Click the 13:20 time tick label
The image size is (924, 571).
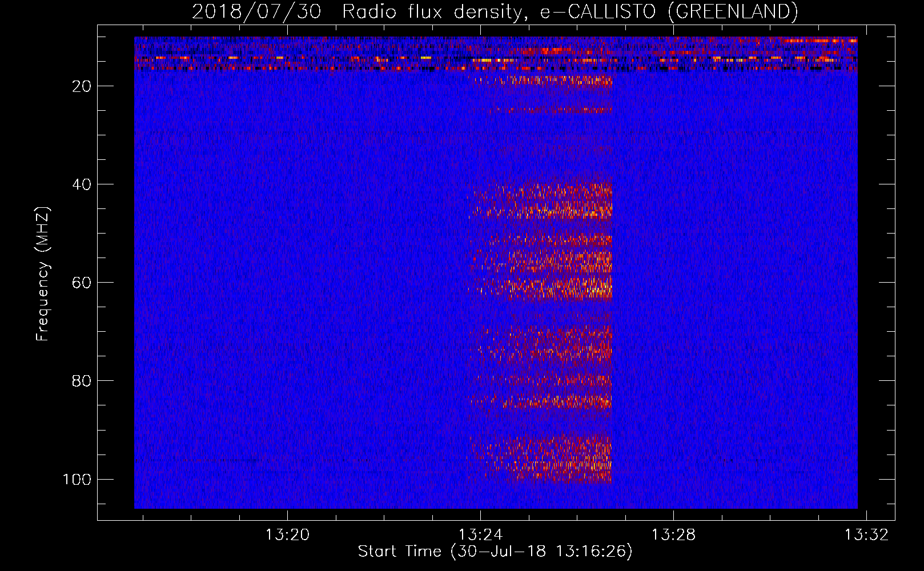coord(287,534)
